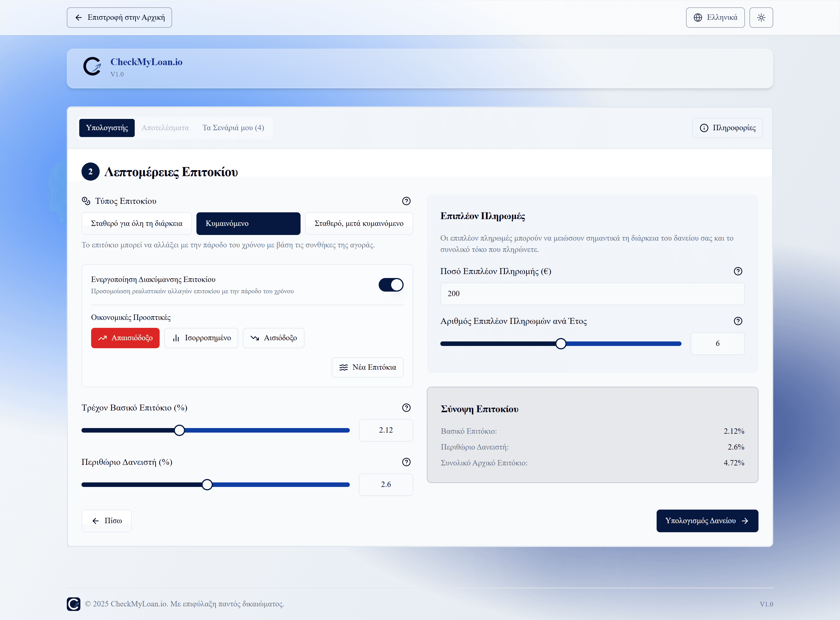
Task: Open Πληροφορίες info button
Action: pos(727,128)
